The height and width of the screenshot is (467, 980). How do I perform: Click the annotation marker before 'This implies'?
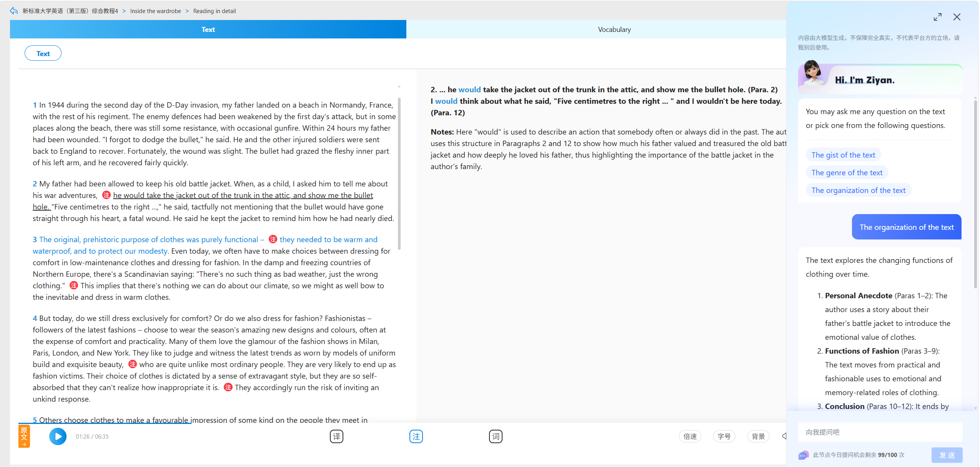point(73,285)
